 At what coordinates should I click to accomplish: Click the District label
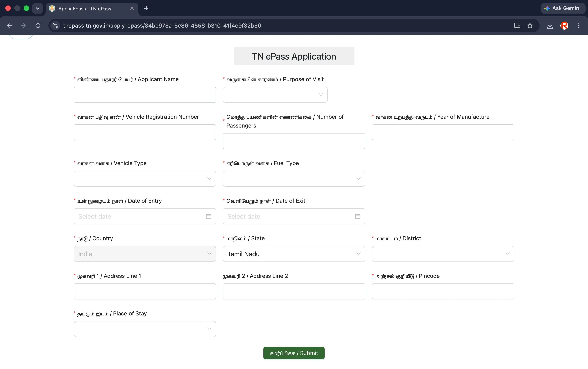click(398, 238)
